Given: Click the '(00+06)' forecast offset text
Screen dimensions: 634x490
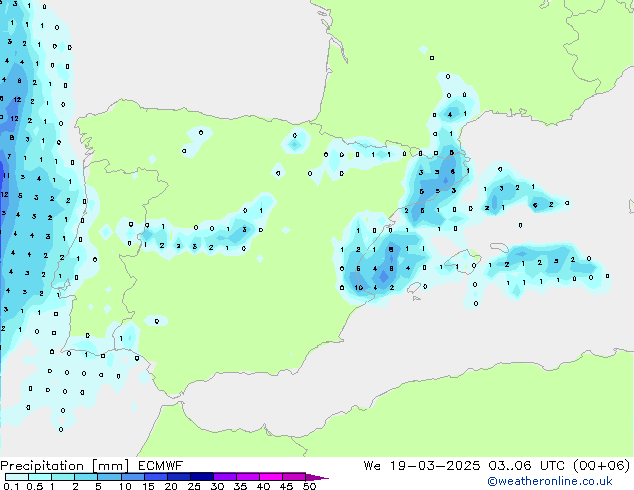Looking at the screenshot, I should (x=602, y=466).
